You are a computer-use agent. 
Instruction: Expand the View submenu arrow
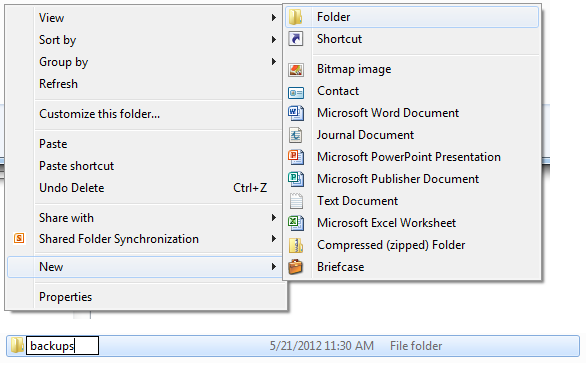pos(274,18)
